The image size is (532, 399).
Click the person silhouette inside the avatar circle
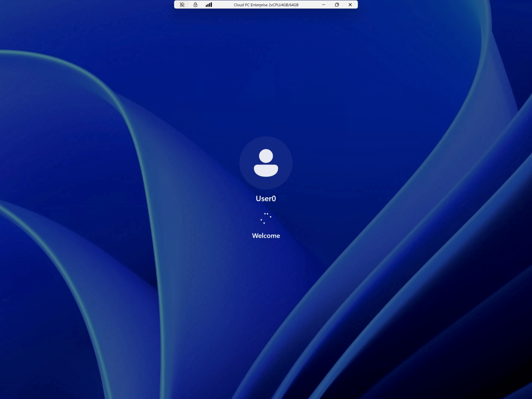(x=266, y=163)
